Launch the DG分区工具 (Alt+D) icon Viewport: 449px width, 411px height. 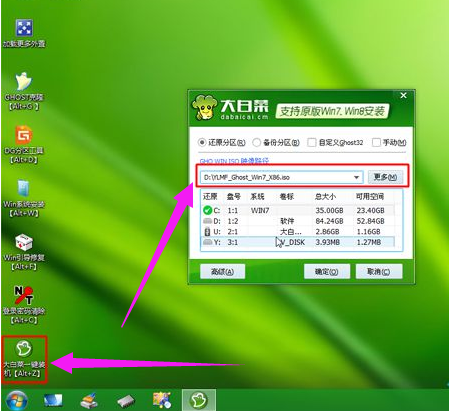coord(24,145)
